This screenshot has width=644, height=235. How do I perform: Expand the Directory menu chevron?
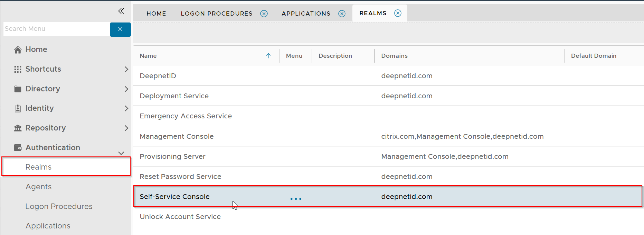tap(126, 89)
